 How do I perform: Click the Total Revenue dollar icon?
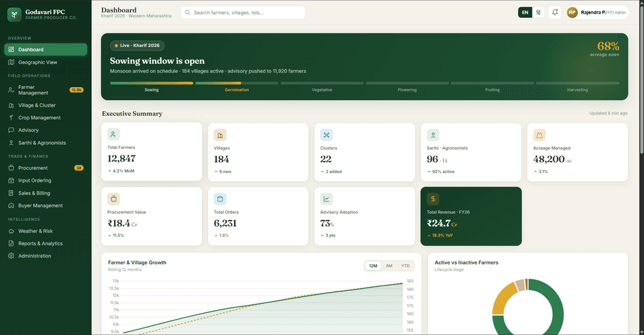[x=433, y=199]
